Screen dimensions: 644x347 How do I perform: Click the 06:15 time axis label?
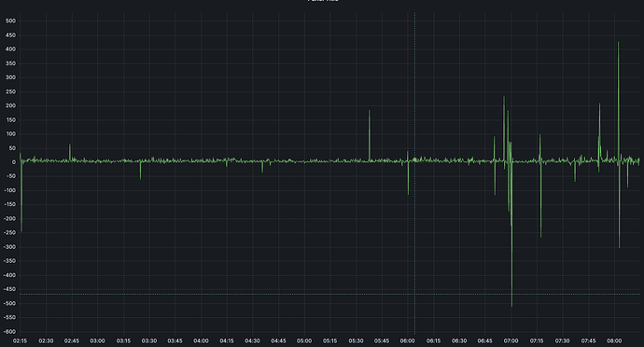tap(433, 340)
